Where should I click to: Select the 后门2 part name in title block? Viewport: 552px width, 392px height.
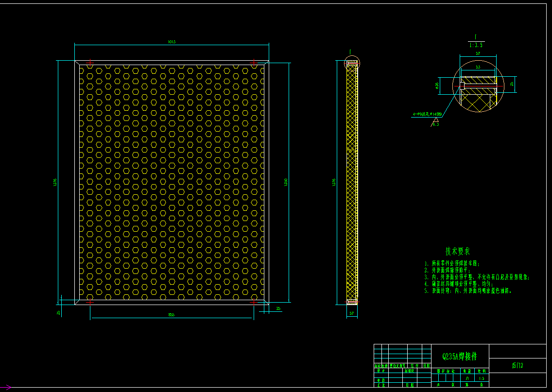(x=517, y=366)
